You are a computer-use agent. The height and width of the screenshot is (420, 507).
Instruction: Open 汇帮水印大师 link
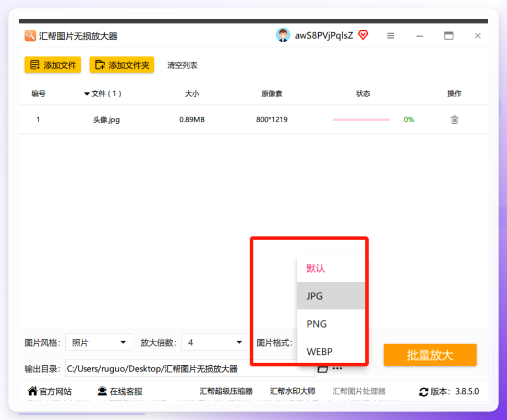[292, 391]
